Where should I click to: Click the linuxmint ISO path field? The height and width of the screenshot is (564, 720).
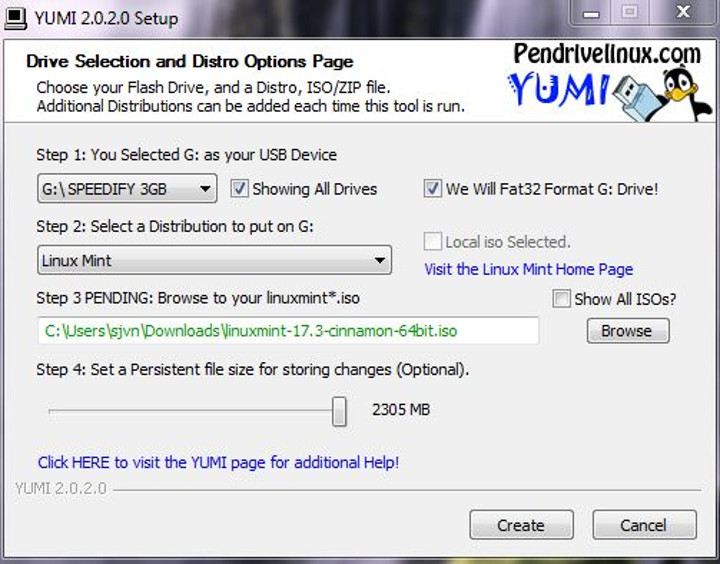[x=288, y=331]
